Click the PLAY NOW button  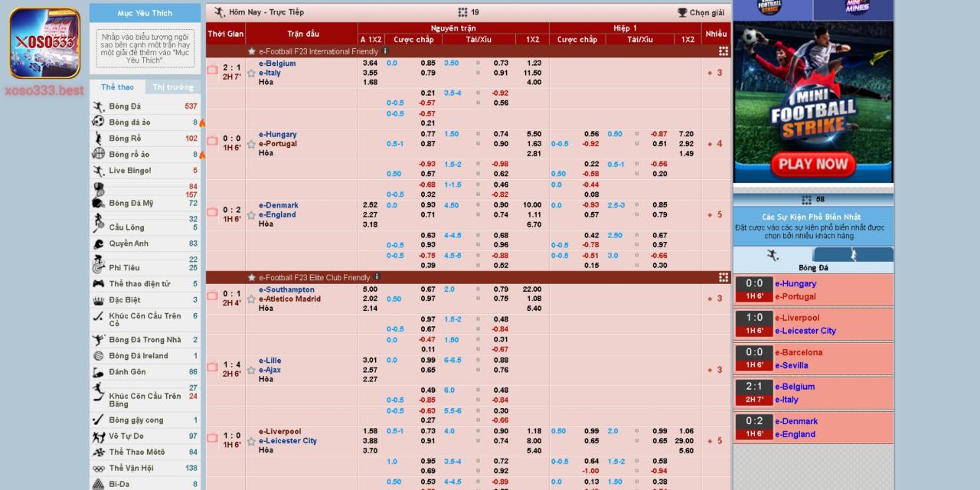point(813,163)
